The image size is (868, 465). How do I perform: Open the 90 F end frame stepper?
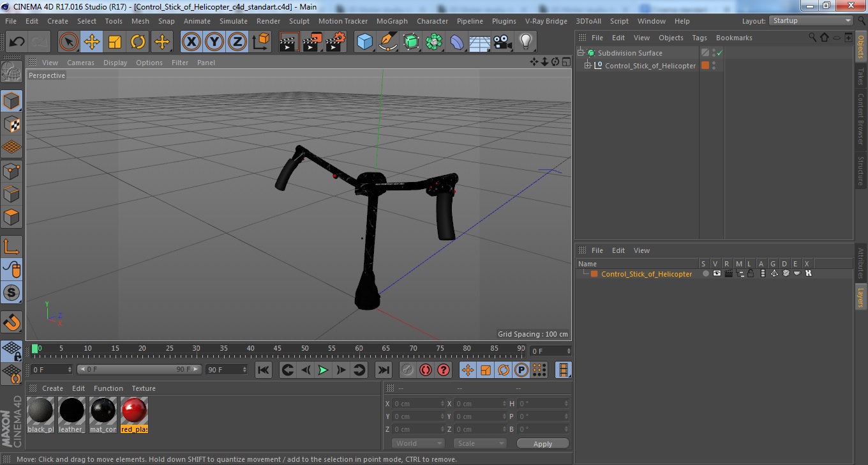coord(244,370)
